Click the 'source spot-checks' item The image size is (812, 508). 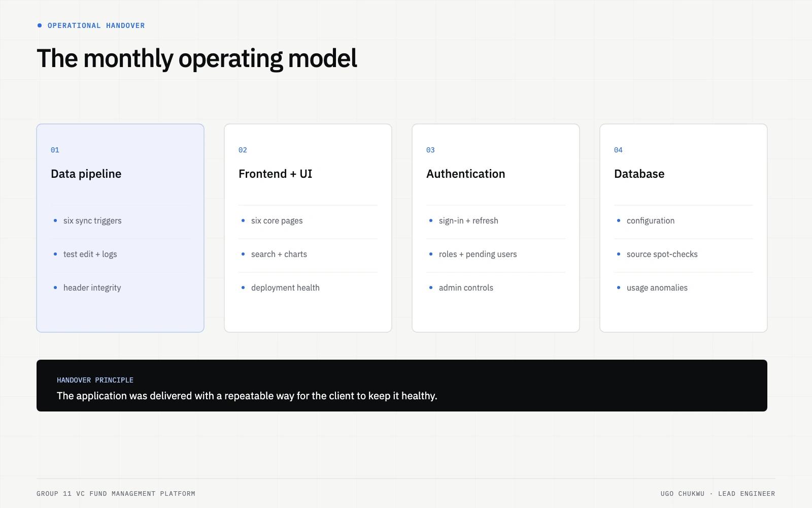click(662, 254)
